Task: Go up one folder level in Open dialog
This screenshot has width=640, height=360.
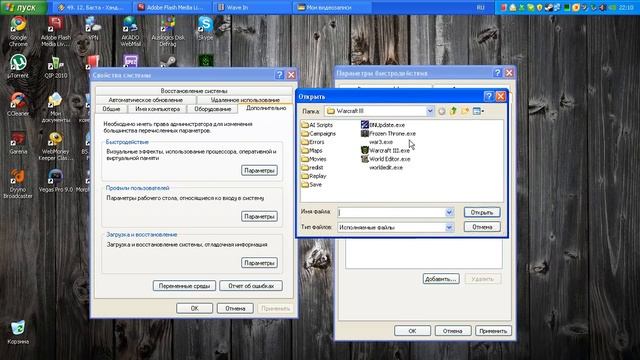Action: (453, 111)
